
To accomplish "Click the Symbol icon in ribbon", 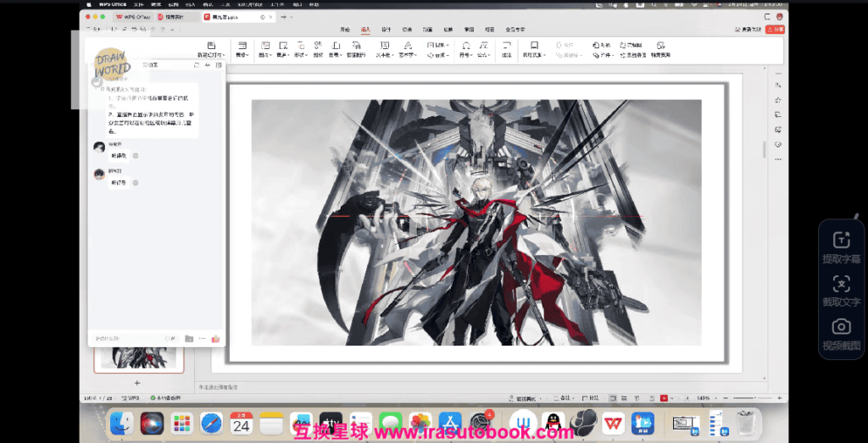I will pos(466,46).
